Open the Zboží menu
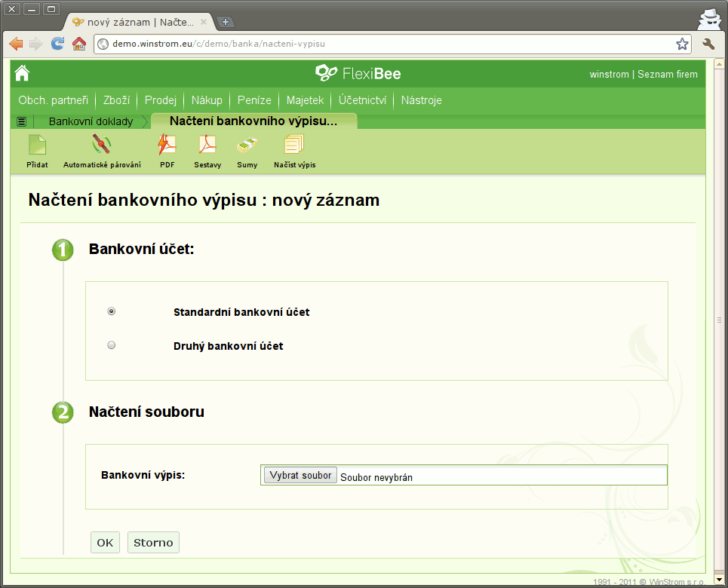 tap(116, 100)
